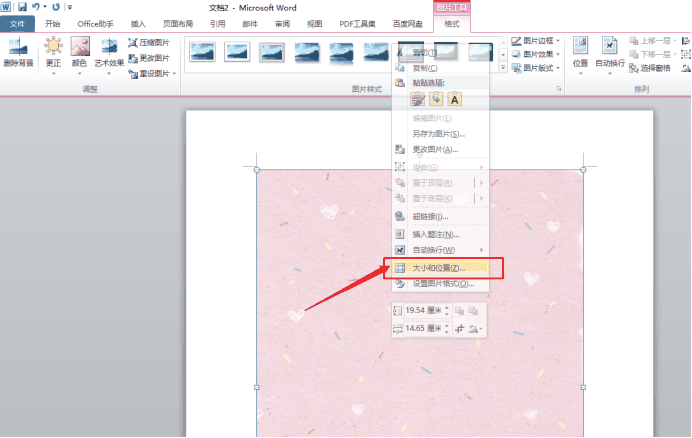Screen dimensions: 692x438
Task: Switch to the Insert (插入) ribbon tab
Action: (x=137, y=23)
